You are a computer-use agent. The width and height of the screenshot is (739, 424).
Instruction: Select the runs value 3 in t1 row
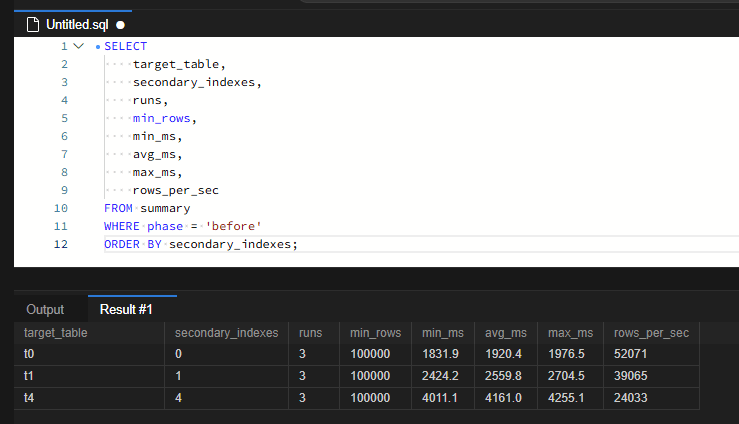[314, 376]
